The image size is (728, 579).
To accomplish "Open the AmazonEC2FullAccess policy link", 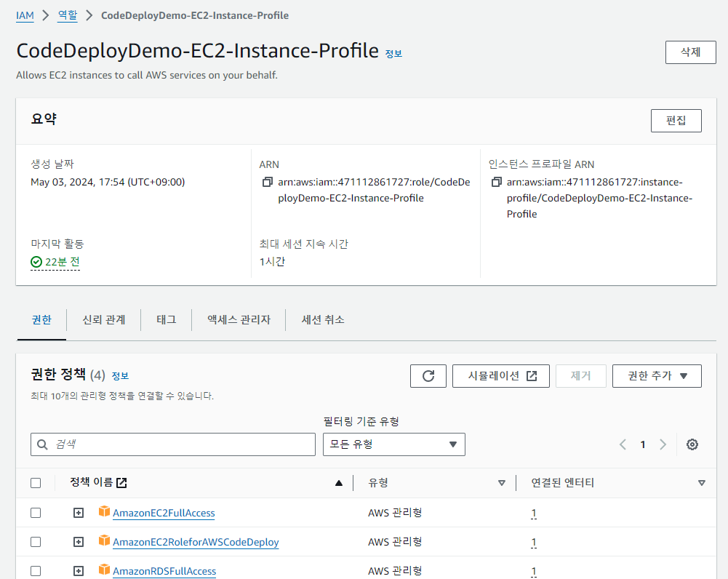I will pyautogui.click(x=164, y=513).
